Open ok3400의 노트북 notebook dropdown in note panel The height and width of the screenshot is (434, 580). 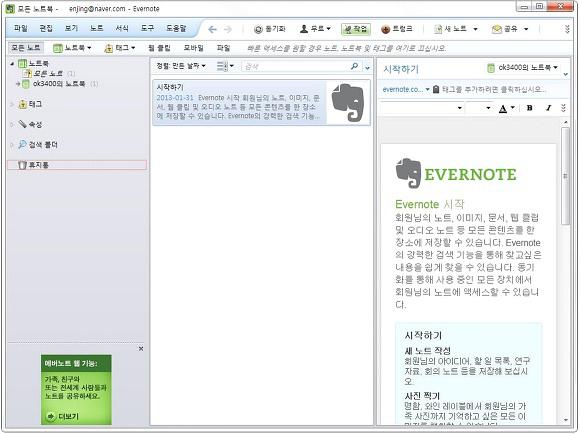(523, 68)
